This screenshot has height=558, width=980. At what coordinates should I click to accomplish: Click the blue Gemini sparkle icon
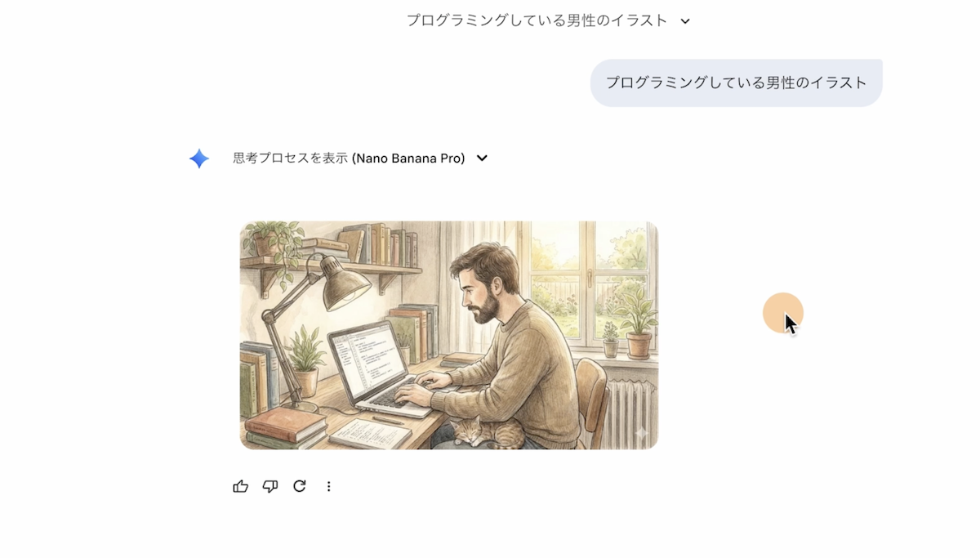click(x=199, y=158)
